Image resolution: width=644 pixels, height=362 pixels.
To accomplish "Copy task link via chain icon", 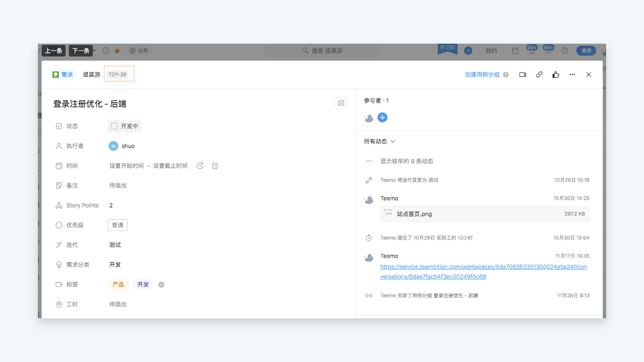I will 539,75.
